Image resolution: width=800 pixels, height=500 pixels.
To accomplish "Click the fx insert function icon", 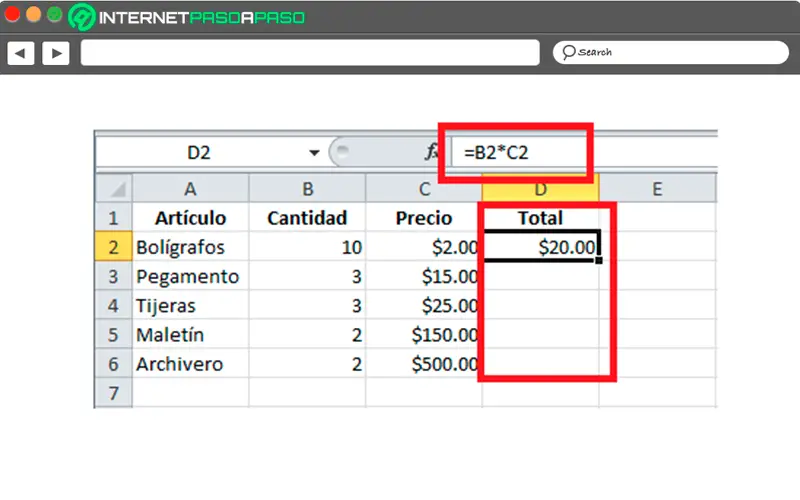I will coord(432,152).
